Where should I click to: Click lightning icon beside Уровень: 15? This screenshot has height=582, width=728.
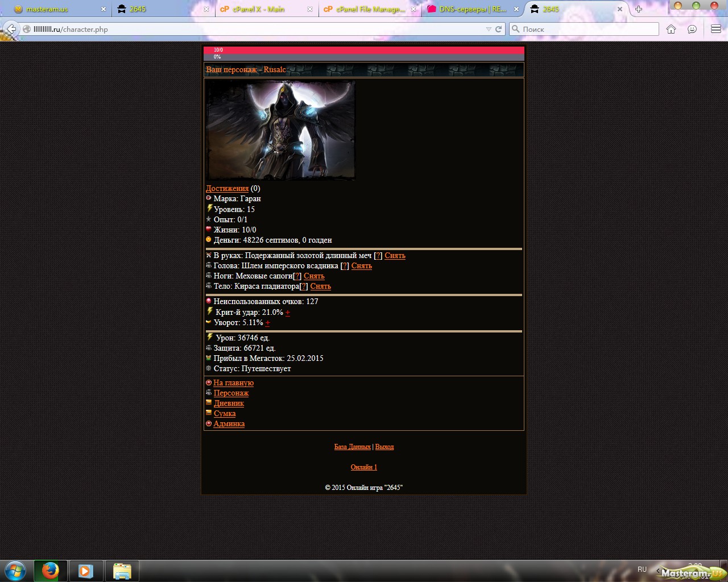point(209,209)
